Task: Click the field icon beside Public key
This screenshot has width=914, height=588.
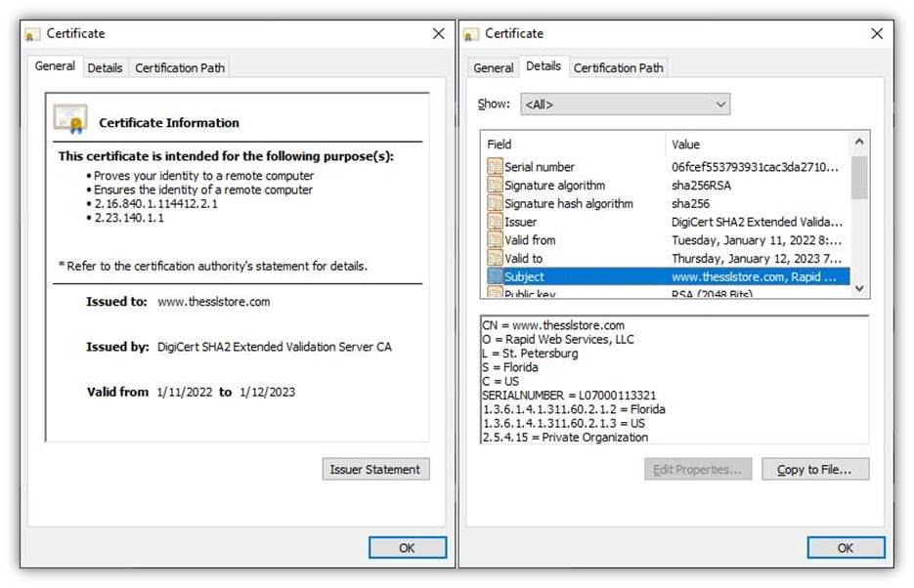Action: click(497, 294)
